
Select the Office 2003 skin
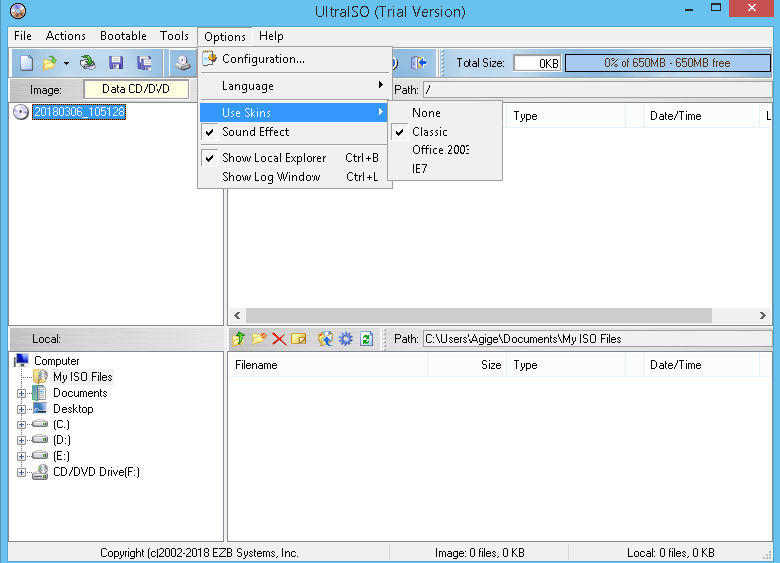[x=445, y=150]
